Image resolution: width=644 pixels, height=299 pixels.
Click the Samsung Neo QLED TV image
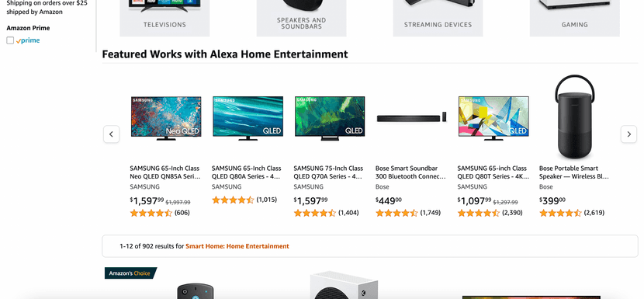[166, 118]
